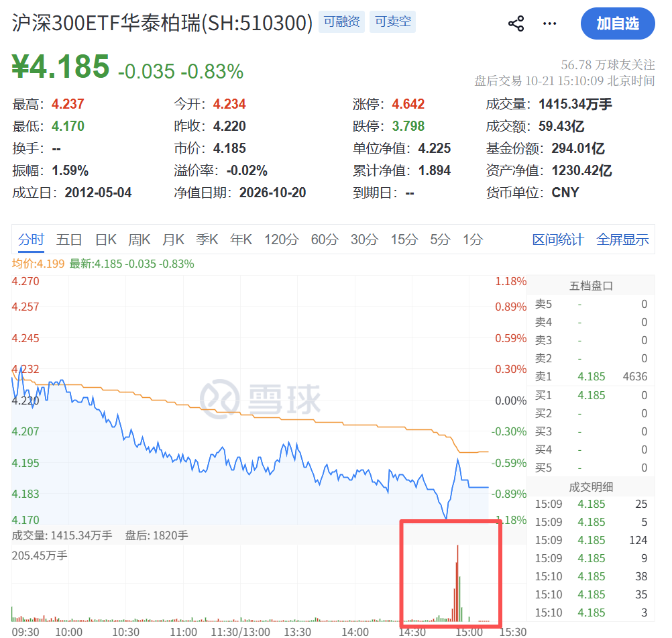Click the 涨停 value 4.642
This screenshot has width=672, height=638.
pyautogui.click(x=408, y=104)
